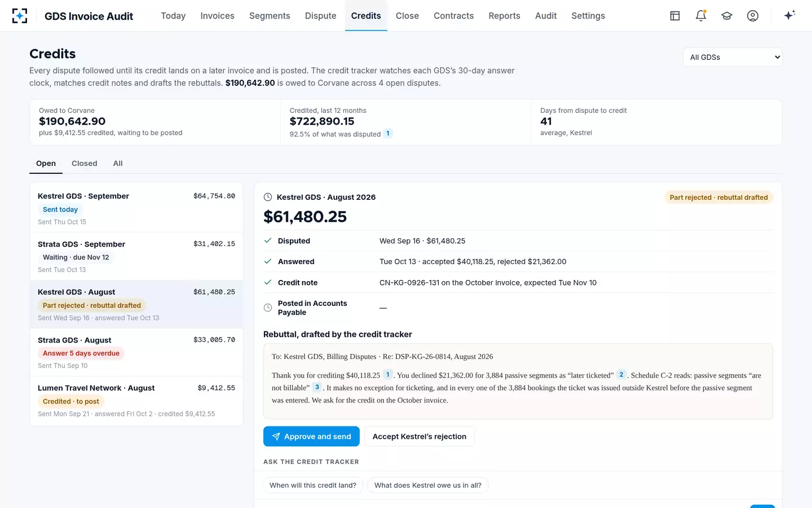
Task: Open the Reports section
Action: (x=504, y=16)
